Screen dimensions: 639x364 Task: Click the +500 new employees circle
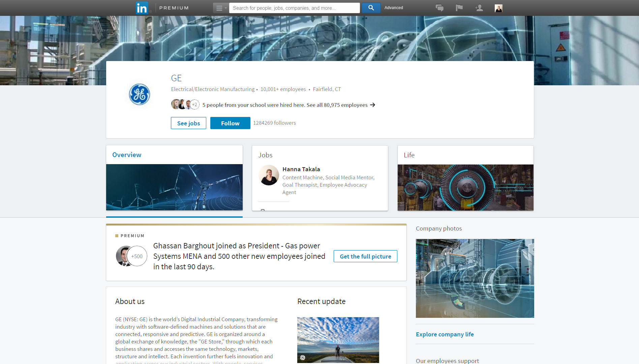coord(137,256)
